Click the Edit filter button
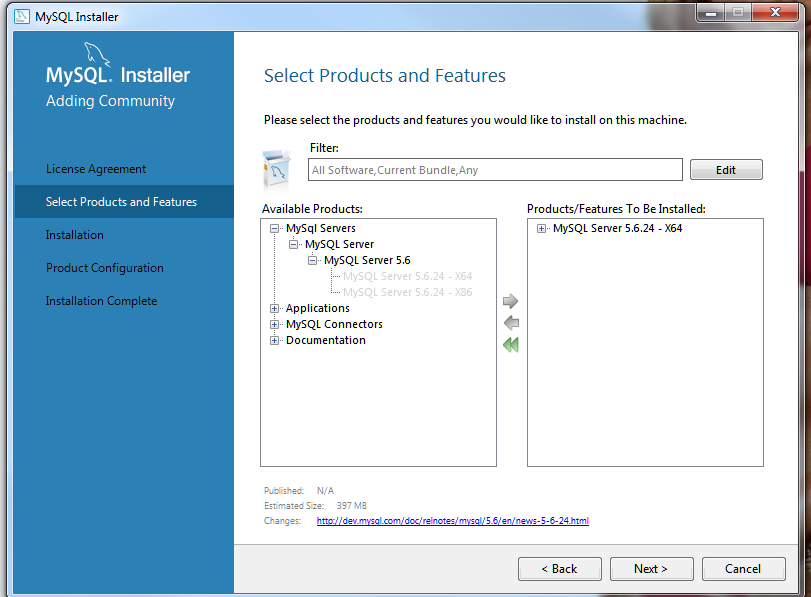The image size is (811, 597). coord(726,170)
